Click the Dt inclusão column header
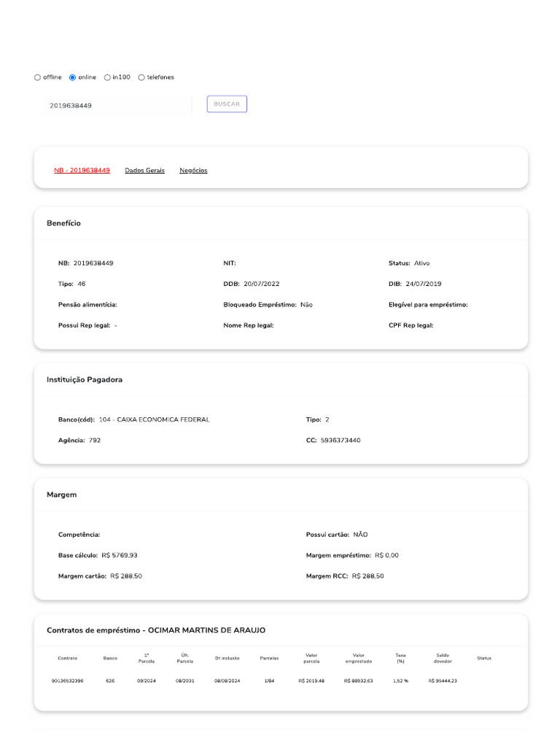 (227, 658)
